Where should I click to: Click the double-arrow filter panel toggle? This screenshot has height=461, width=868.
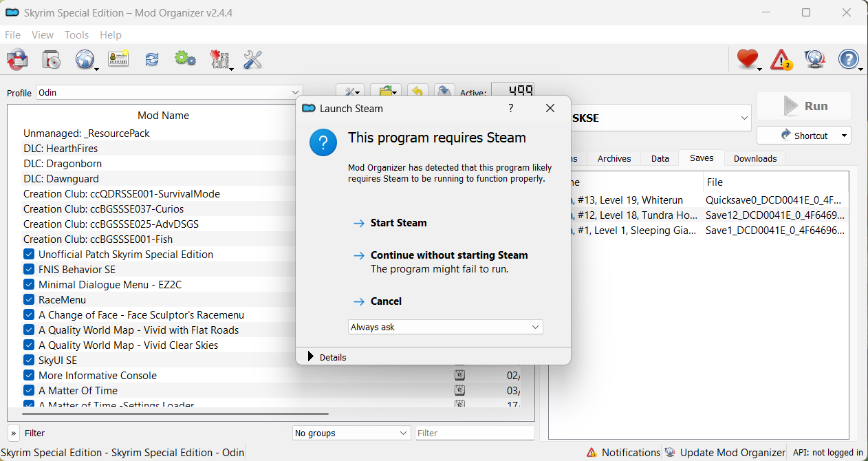coord(14,433)
